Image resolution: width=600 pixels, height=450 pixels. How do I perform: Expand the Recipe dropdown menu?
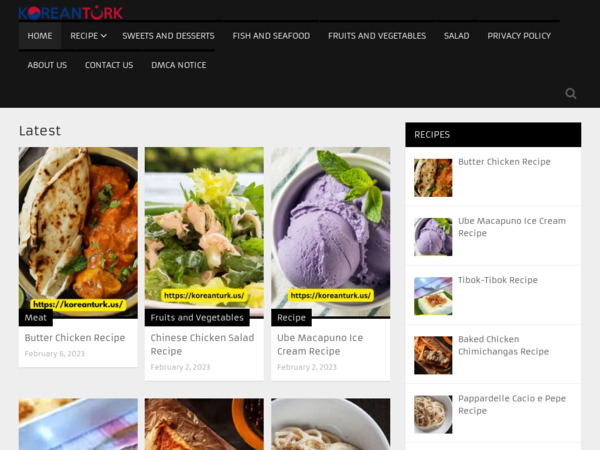(89, 36)
